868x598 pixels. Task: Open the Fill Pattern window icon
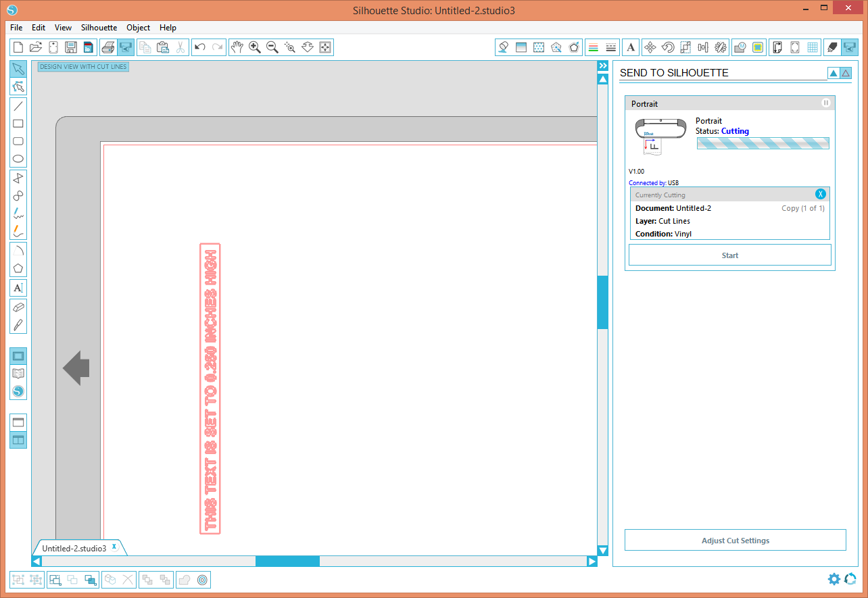coord(539,47)
